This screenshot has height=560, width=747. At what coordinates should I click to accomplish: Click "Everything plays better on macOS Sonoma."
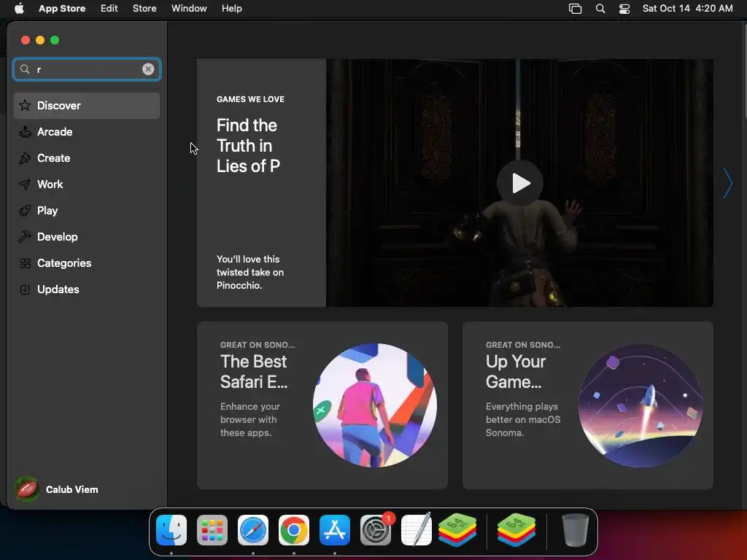coord(523,419)
